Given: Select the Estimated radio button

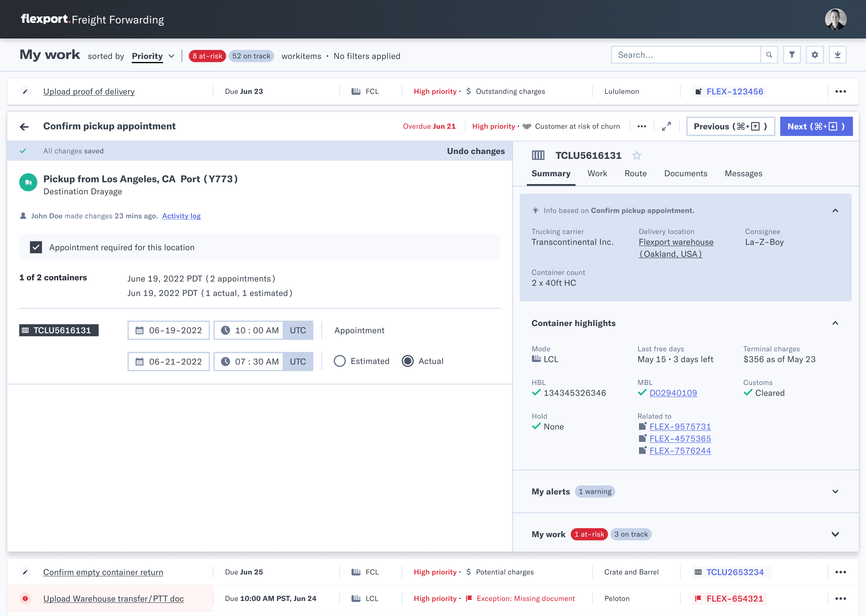Looking at the screenshot, I should (x=340, y=361).
